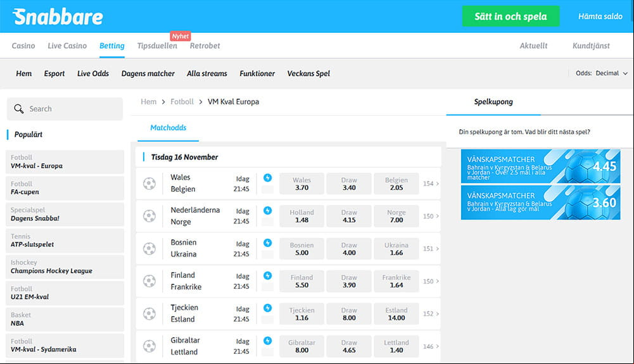Expand 152 more markets for Tjeckien Estland
634x364 pixels.
tap(431, 313)
